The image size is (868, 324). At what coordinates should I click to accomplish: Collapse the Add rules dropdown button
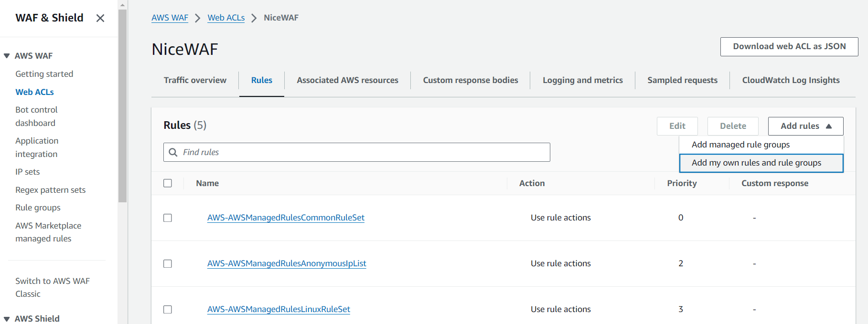coord(805,126)
